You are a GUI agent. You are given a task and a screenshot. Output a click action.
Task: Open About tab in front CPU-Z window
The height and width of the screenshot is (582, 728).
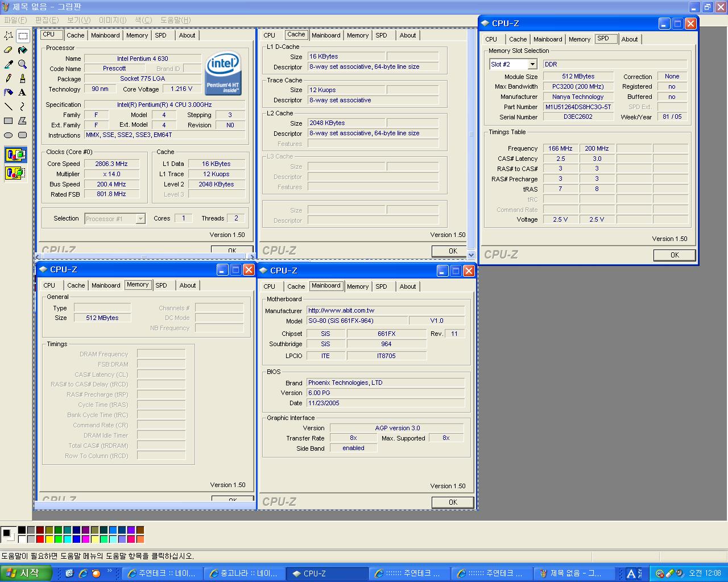[630, 39]
